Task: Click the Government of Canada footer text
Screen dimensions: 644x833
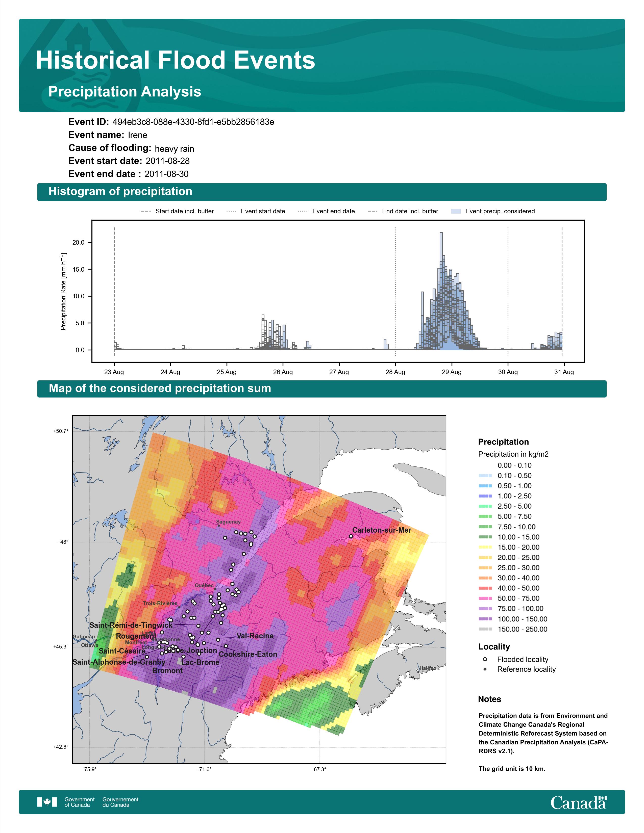Action: (79, 802)
